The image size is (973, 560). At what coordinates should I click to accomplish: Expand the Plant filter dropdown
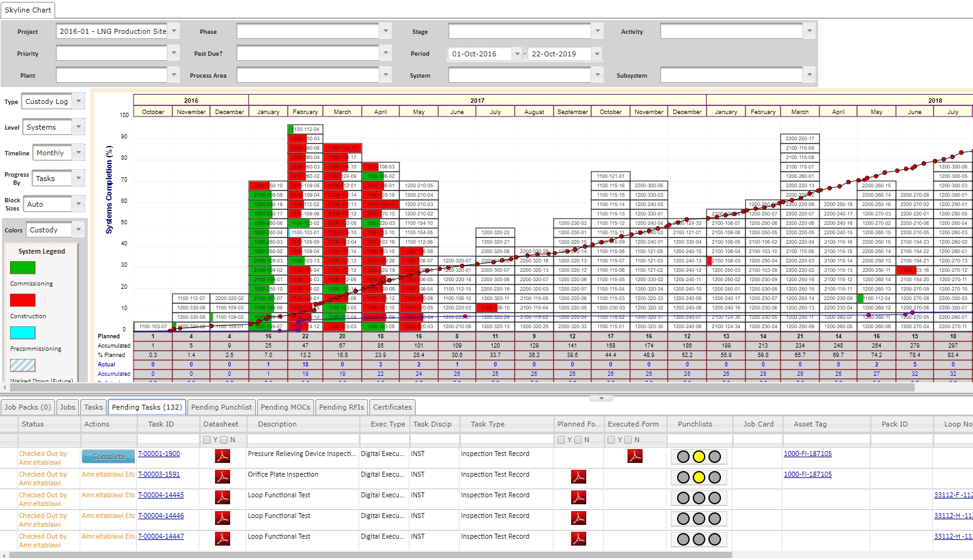(174, 75)
